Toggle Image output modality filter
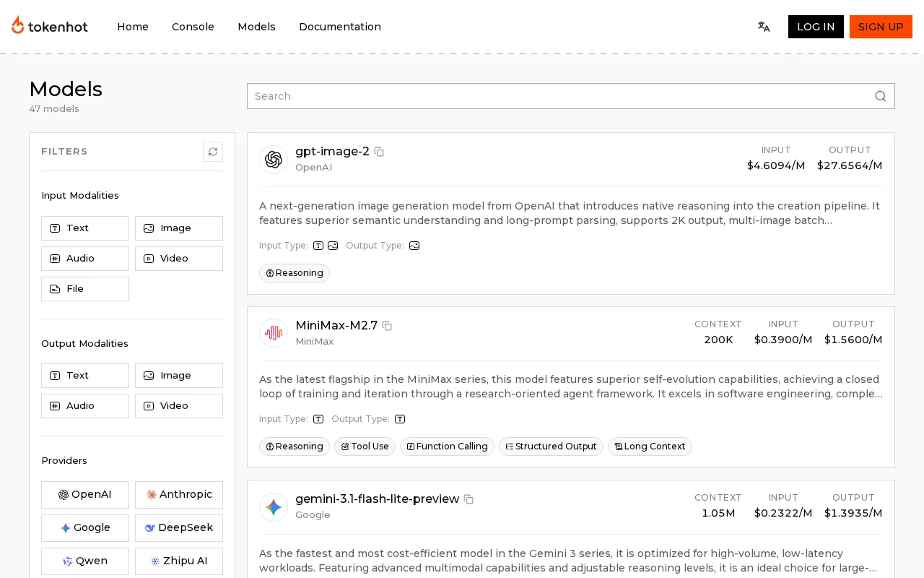Screen dimensions: 924x578 tap(179, 376)
